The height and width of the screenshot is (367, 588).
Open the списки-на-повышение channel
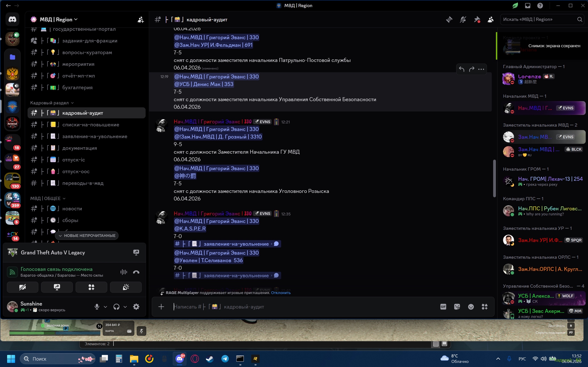point(90,125)
